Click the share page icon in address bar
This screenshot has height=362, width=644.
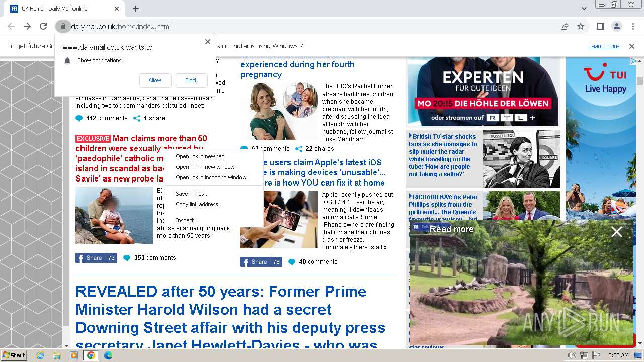[x=565, y=27]
